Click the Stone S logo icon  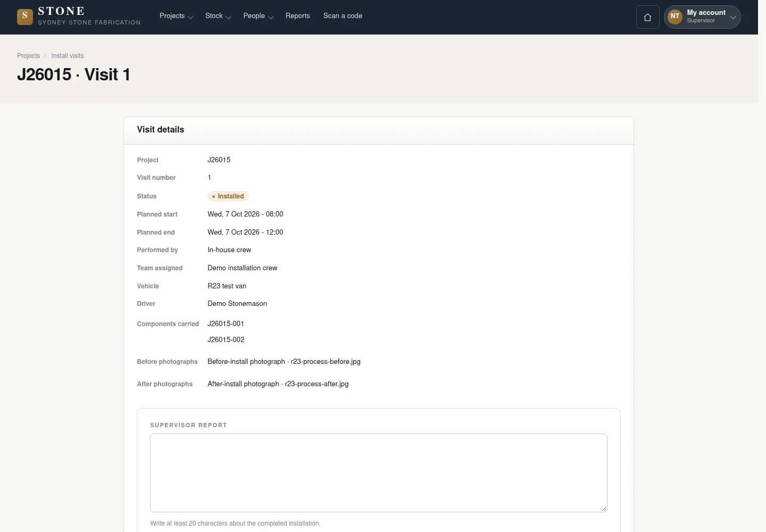[25, 16]
